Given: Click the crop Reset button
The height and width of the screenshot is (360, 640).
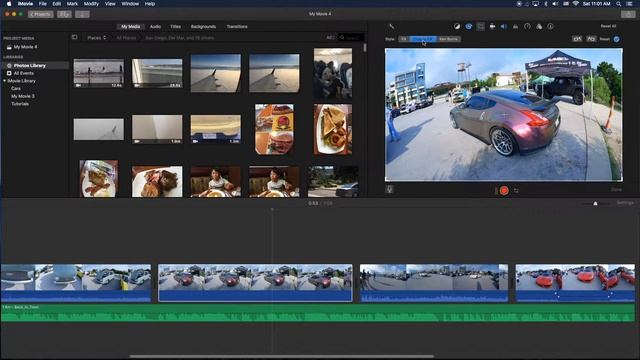Looking at the screenshot, I should (x=604, y=39).
